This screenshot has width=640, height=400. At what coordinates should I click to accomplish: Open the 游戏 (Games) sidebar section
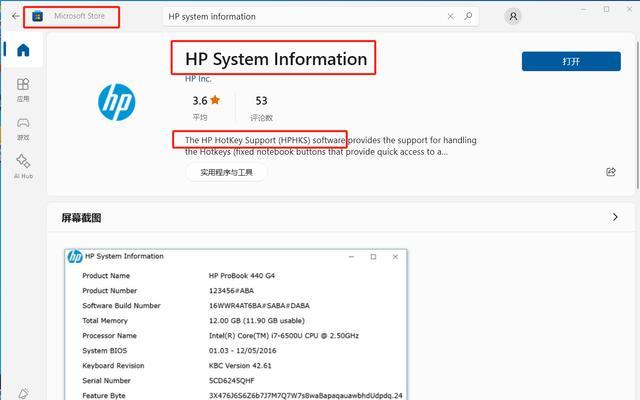[x=23, y=129]
